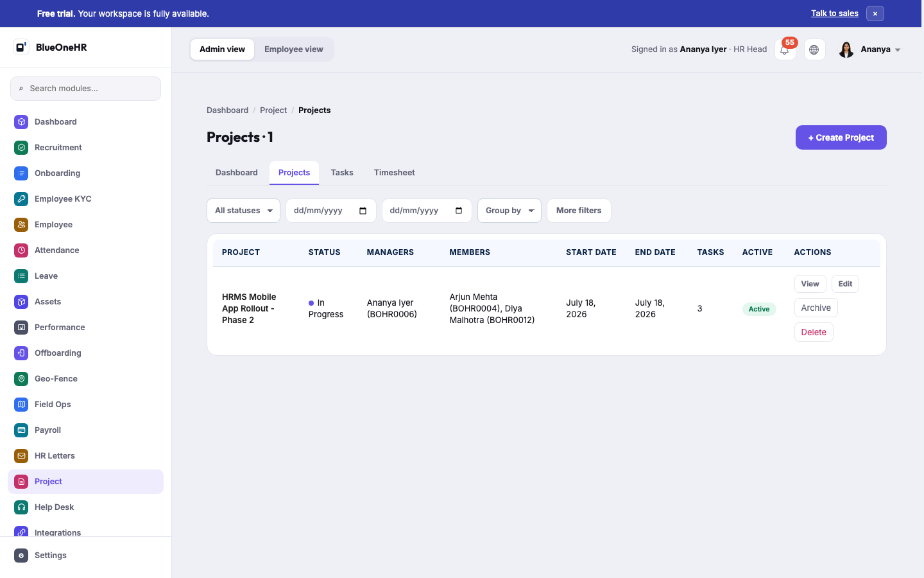924x578 pixels.
Task: Click the BlueOneHR logo icon
Action: 21,47
